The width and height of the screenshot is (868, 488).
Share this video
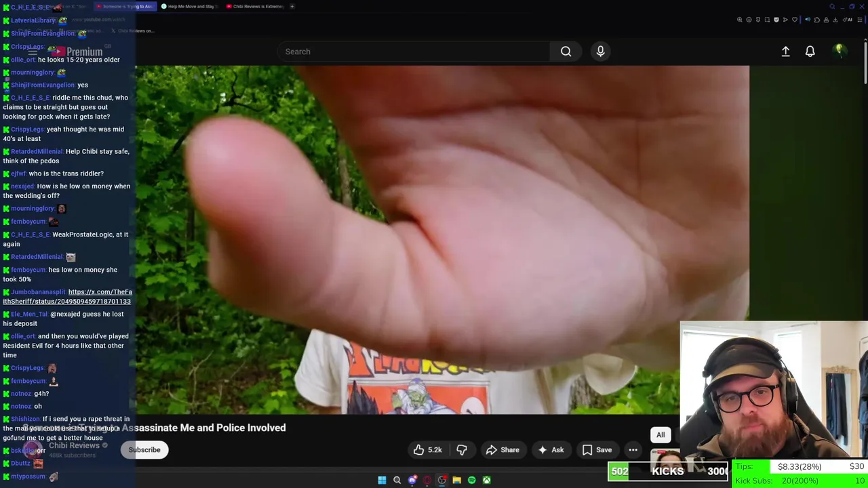pos(502,449)
